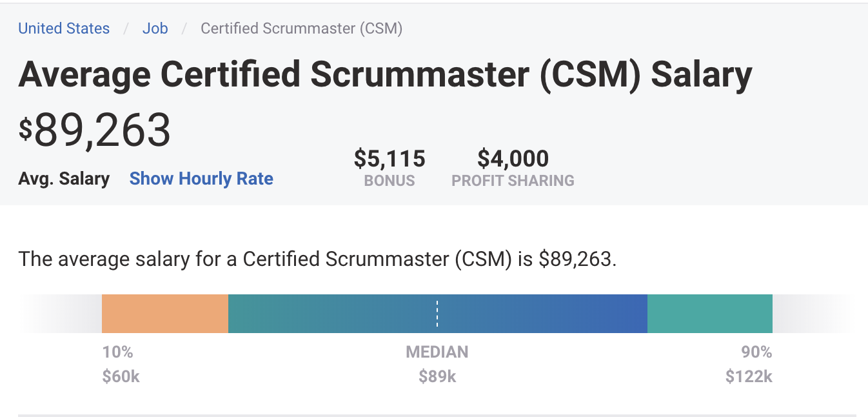Click the Average Certified Scrummaster Salary heading

pyautogui.click(x=385, y=75)
